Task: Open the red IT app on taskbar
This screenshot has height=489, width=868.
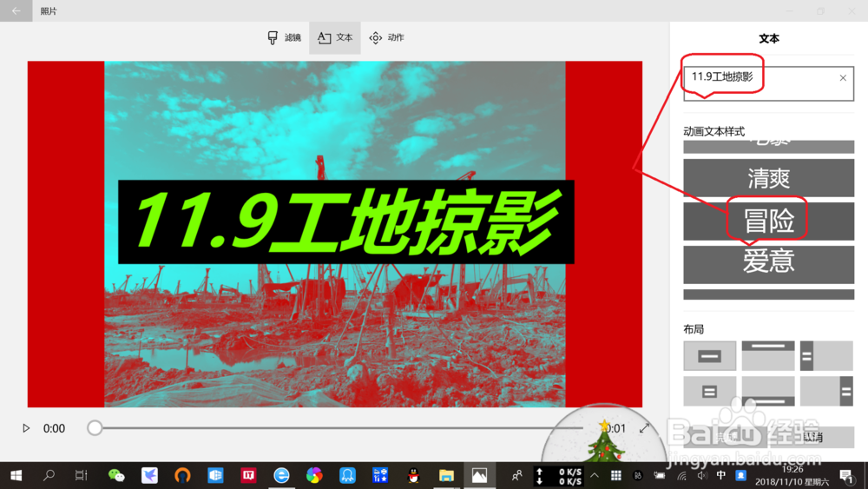Action: pos(248,475)
